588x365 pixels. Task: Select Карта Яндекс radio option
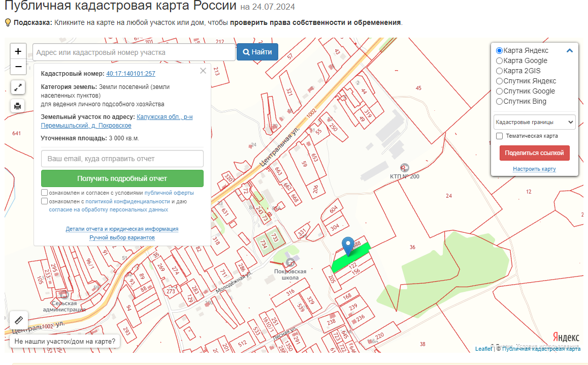499,51
